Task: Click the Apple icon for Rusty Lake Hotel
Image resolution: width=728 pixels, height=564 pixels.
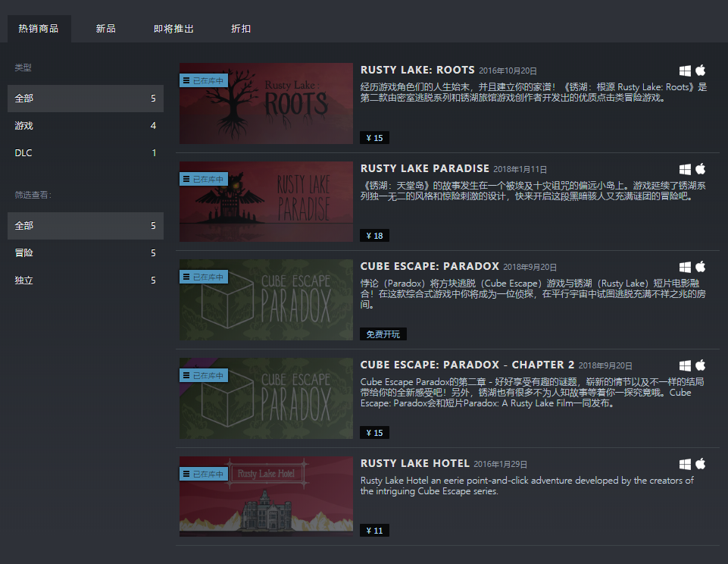Action: click(x=701, y=463)
